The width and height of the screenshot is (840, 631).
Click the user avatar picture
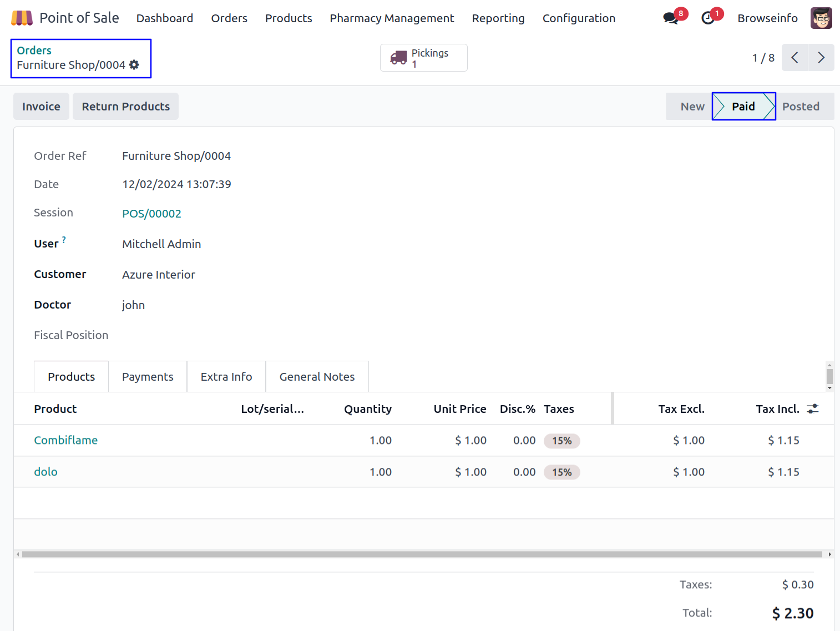821,18
